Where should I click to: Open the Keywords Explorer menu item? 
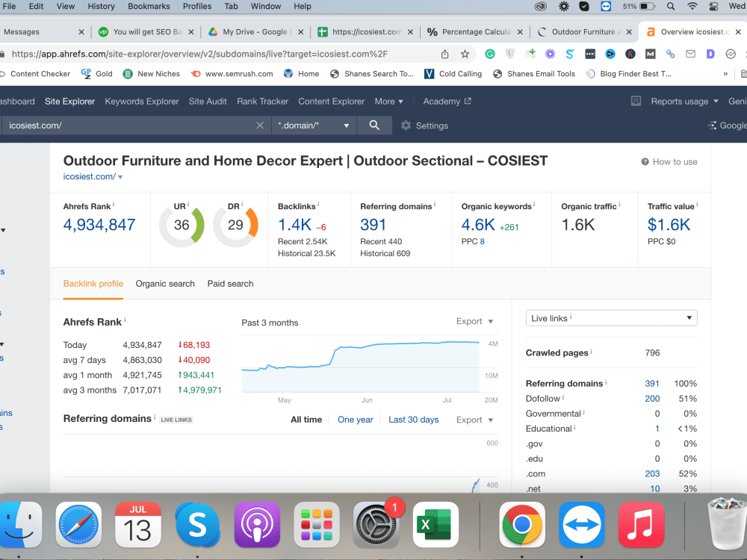point(142,102)
